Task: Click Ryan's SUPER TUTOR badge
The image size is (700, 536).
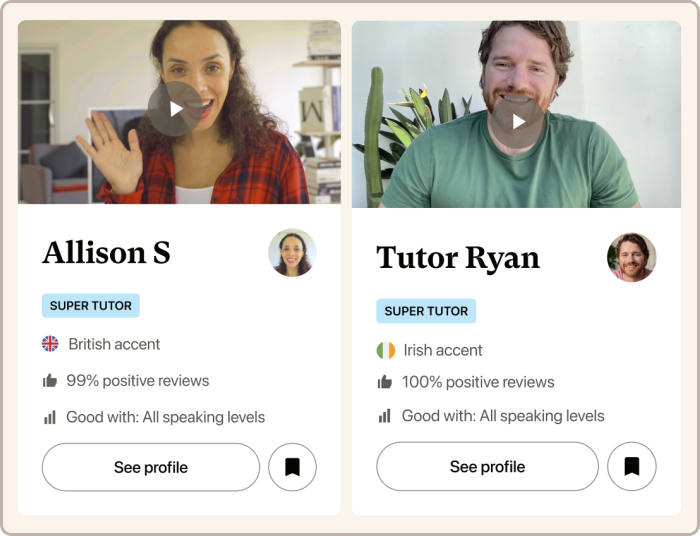Action: pyautogui.click(x=426, y=311)
